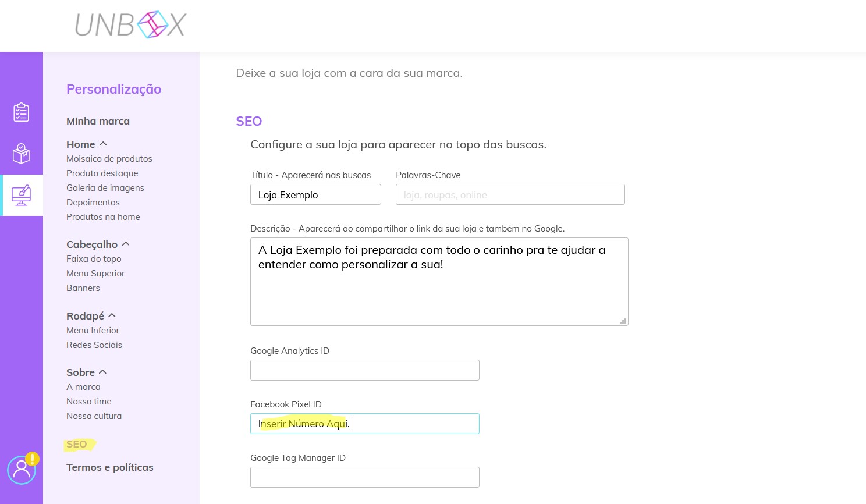866x504 pixels.
Task: Go to Produtos na home
Action: (x=103, y=217)
